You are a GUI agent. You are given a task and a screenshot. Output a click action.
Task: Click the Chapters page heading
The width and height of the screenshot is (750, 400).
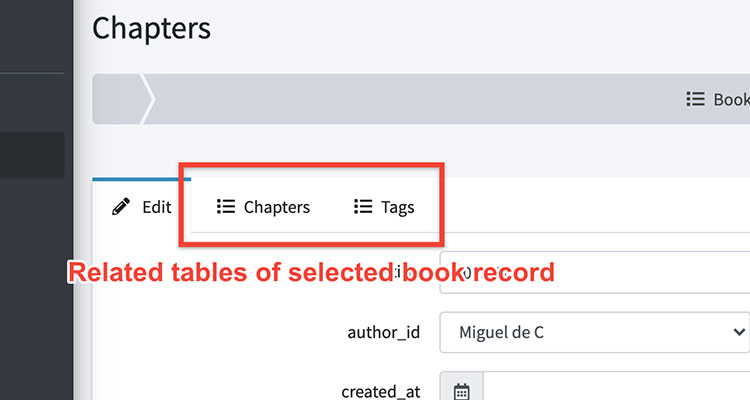click(151, 28)
